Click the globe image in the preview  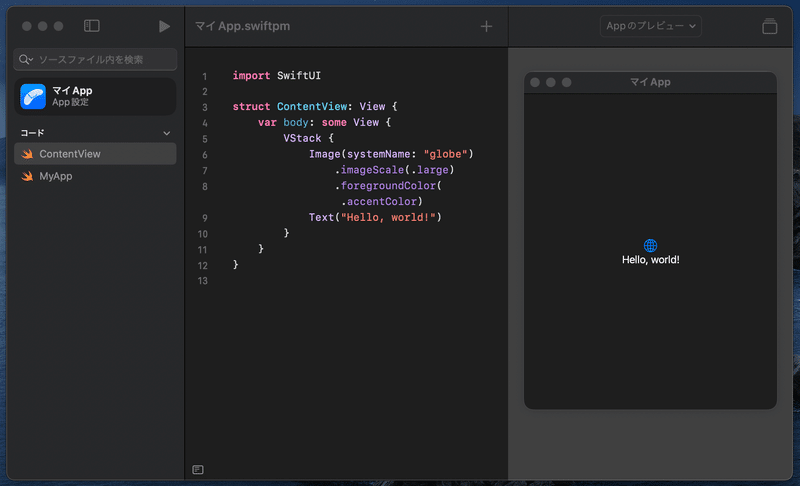pyautogui.click(x=651, y=245)
